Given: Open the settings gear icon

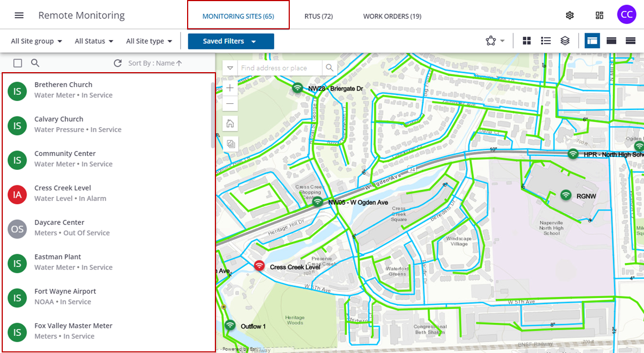Looking at the screenshot, I should pyautogui.click(x=570, y=15).
